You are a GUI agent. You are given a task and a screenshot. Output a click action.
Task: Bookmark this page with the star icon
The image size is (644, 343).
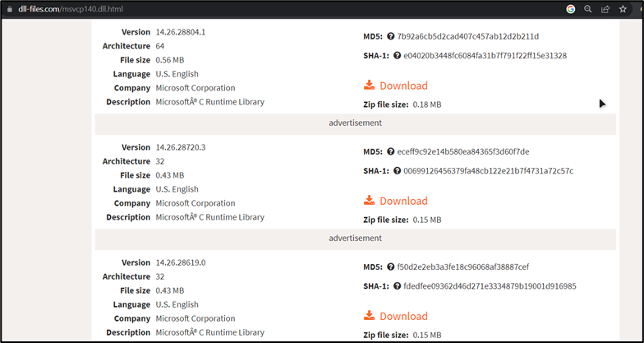(x=623, y=9)
